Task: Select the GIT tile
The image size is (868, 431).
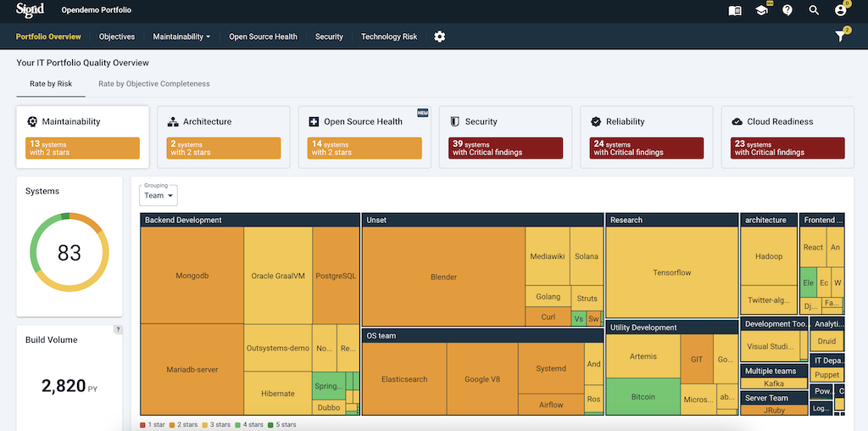Action: coord(697,359)
